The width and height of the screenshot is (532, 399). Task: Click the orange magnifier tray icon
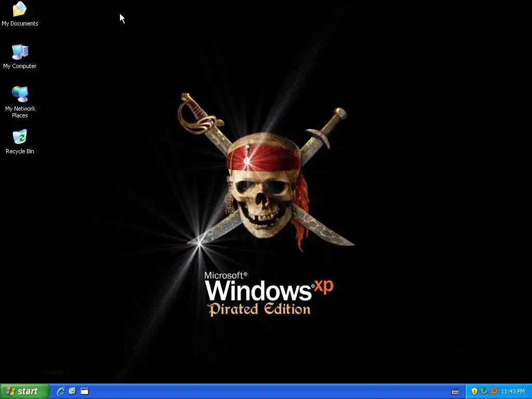pyautogui.click(x=494, y=391)
